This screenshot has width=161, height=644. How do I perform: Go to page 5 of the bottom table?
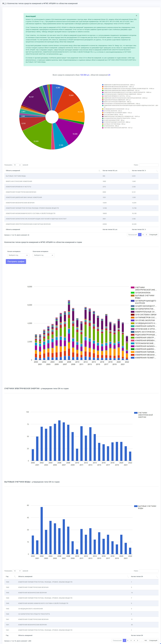(x=137, y=641)
